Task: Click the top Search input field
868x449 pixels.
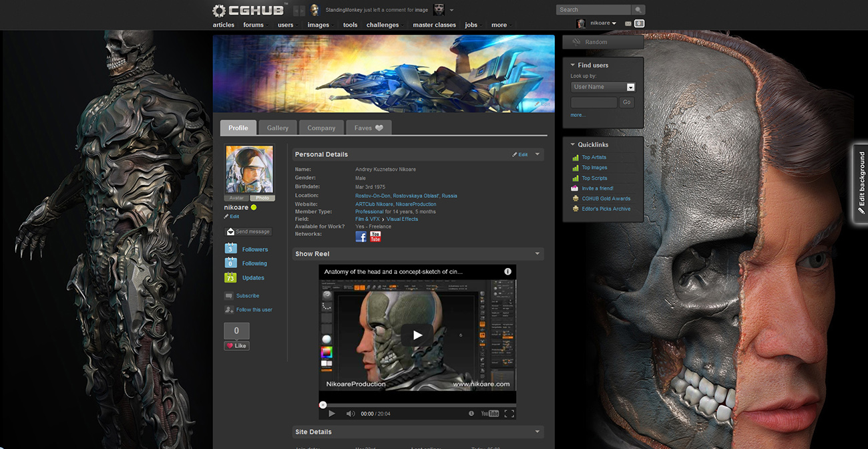Action: (x=594, y=10)
